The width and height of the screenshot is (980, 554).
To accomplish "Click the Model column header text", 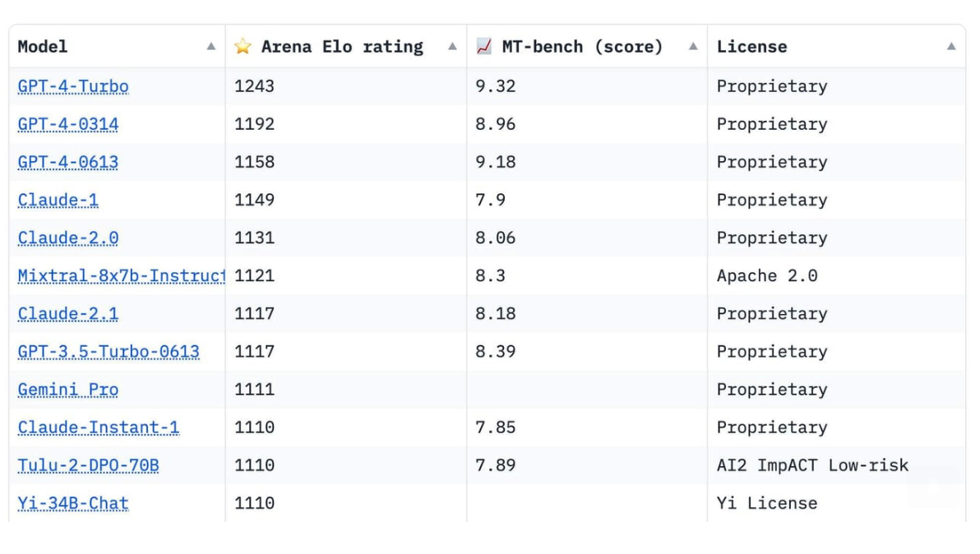I will [x=43, y=47].
